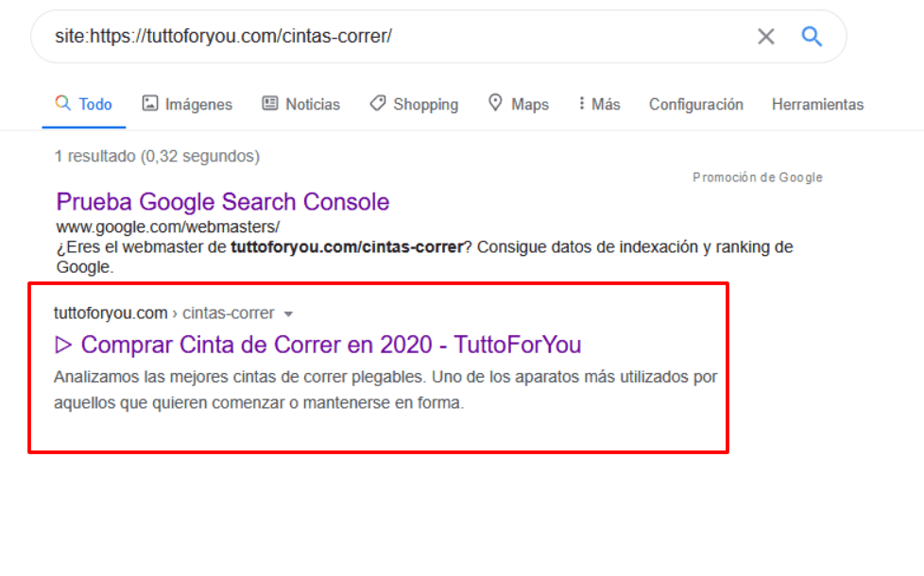Click the www.google.com/webmasters/ URL text
Viewport: 924px width, 576px height.
(x=168, y=227)
